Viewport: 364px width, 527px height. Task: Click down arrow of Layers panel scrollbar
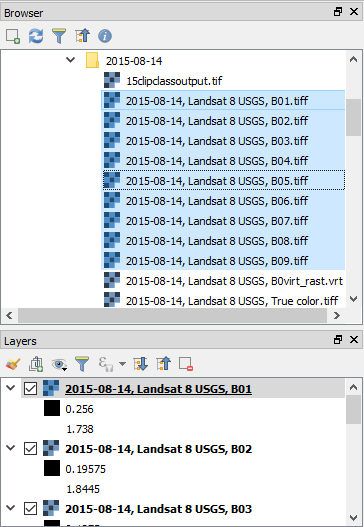coord(353,517)
